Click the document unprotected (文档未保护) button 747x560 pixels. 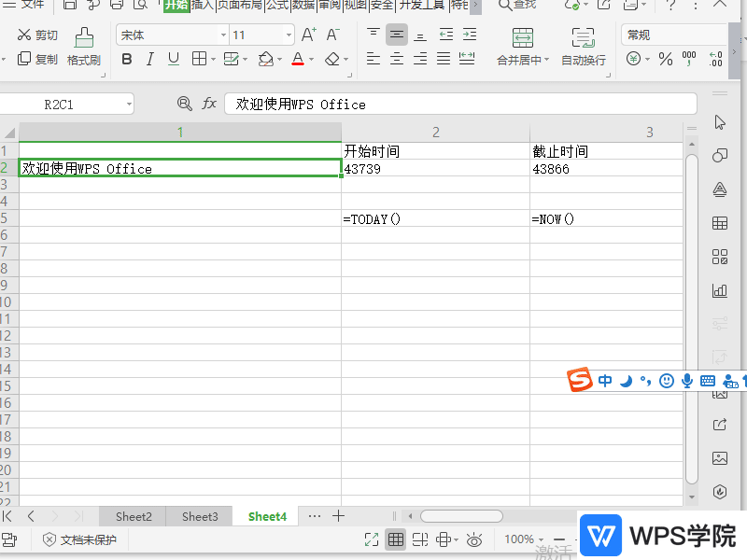pyautogui.click(x=79, y=539)
